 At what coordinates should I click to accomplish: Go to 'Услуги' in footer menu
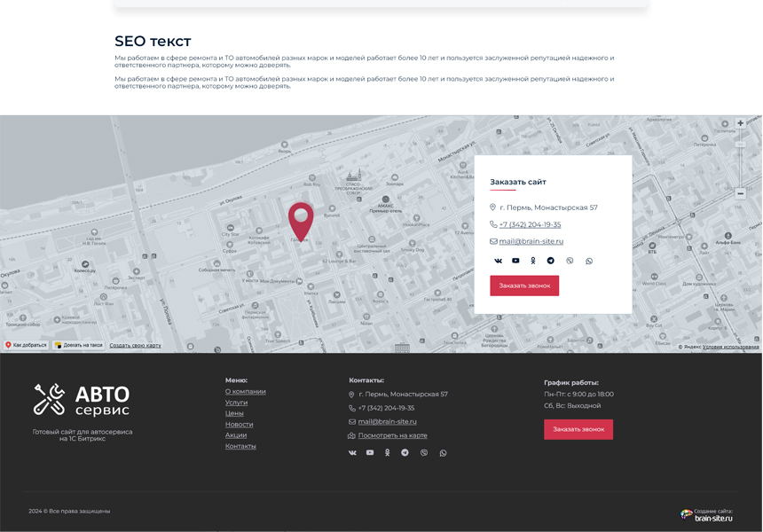(x=236, y=403)
